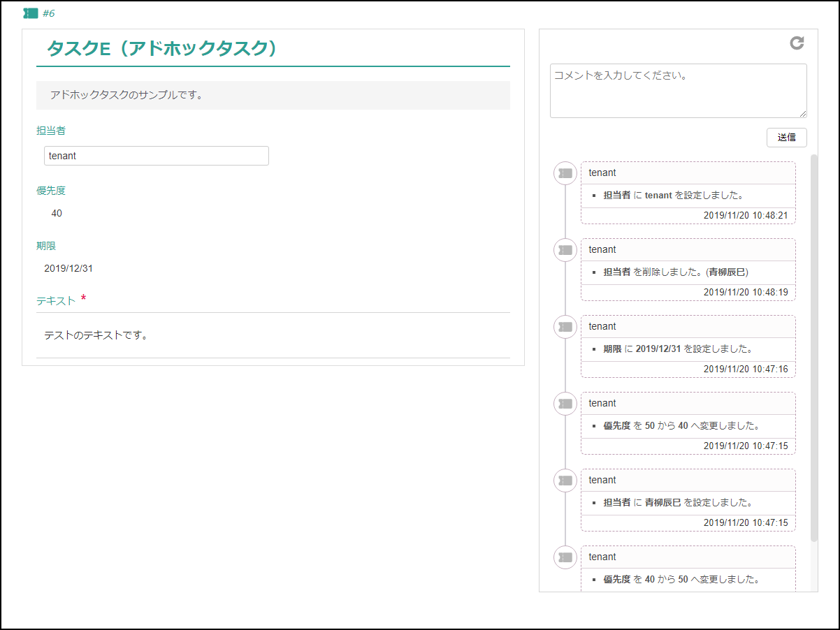Click tenant author name above 期限 entry
This screenshot has height=630, width=840.
[602, 326]
